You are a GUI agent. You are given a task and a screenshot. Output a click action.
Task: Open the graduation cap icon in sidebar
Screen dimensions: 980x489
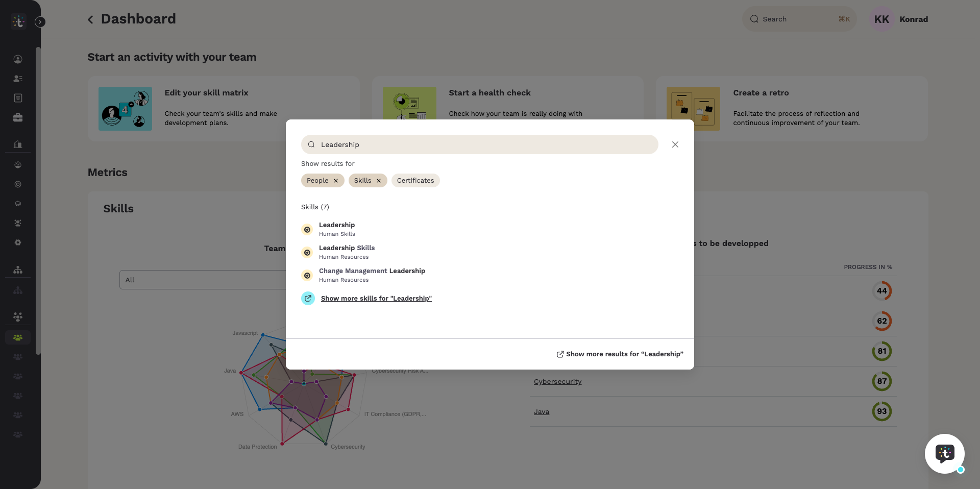click(18, 204)
